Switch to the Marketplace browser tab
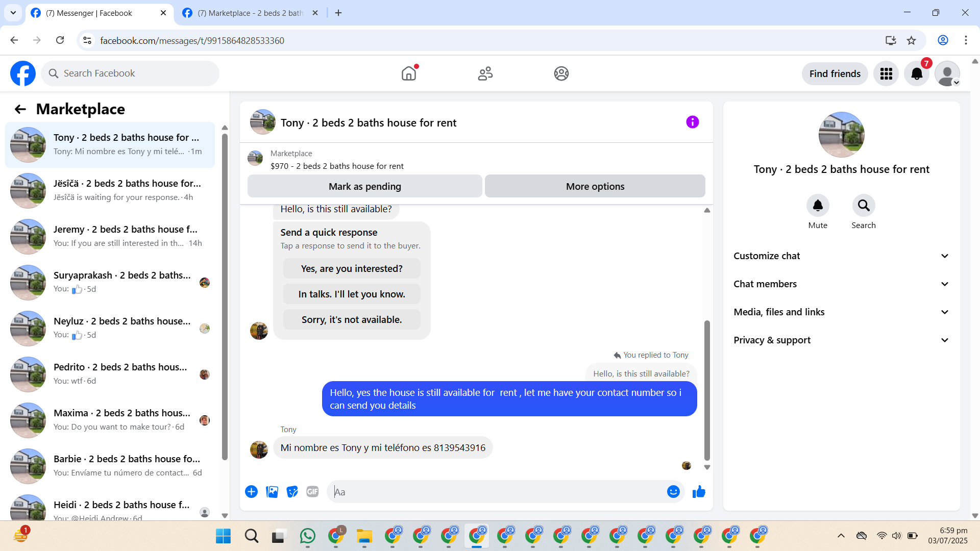980x551 pixels. 250,13
